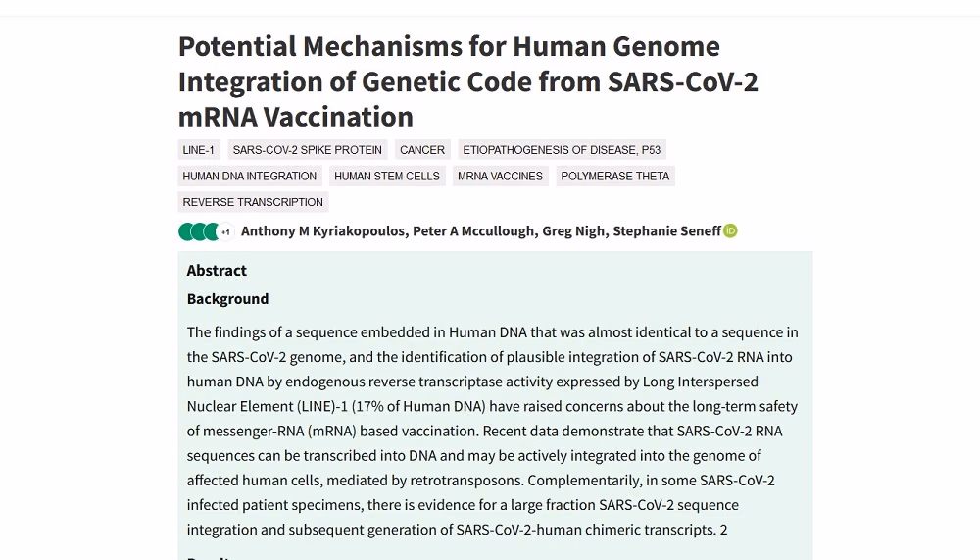
Task: Select the MRNA VACCINES tag
Action: [500, 176]
